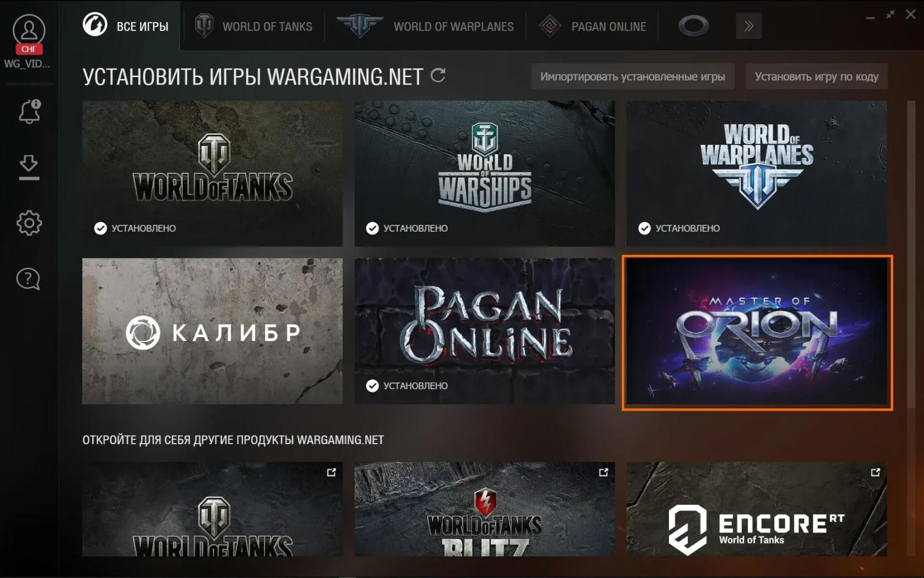Switch to the World of Warplanes tab
The height and width of the screenshot is (578, 924).
[x=426, y=26]
